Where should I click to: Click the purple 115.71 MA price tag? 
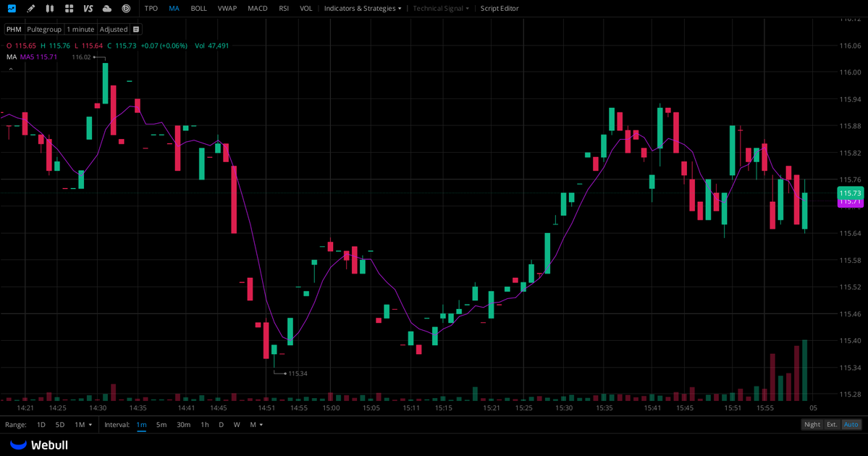850,203
